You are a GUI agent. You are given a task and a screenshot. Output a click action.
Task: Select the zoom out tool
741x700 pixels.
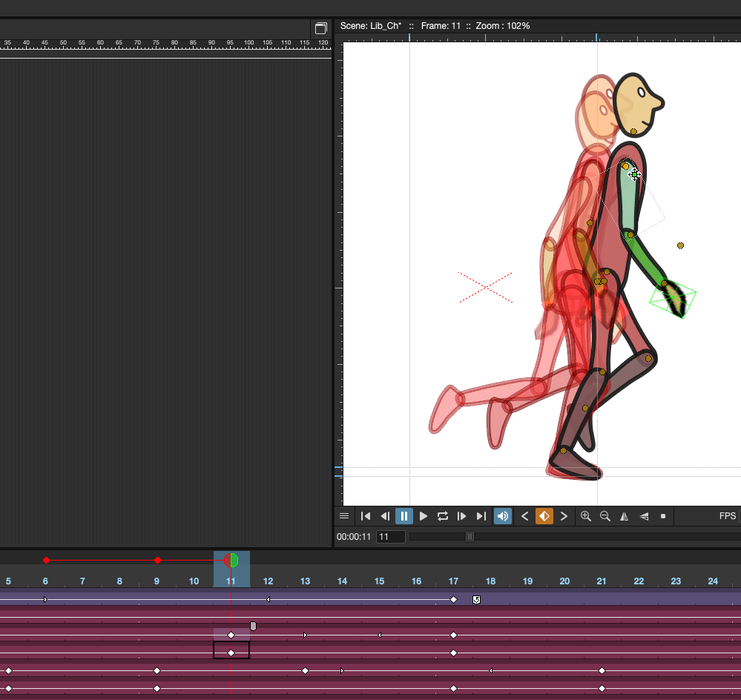pyautogui.click(x=605, y=515)
